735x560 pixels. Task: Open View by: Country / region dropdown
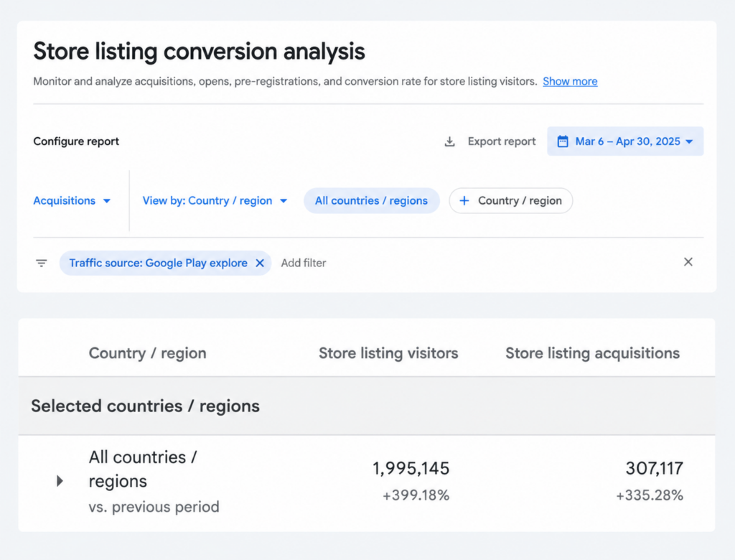click(215, 201)
